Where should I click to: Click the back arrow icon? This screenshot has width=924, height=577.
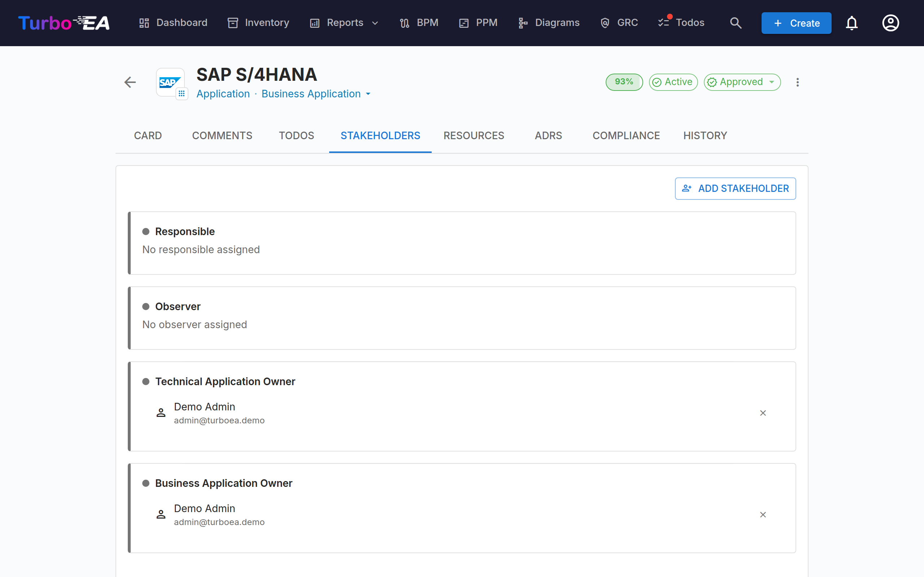[x=130, y=82]
